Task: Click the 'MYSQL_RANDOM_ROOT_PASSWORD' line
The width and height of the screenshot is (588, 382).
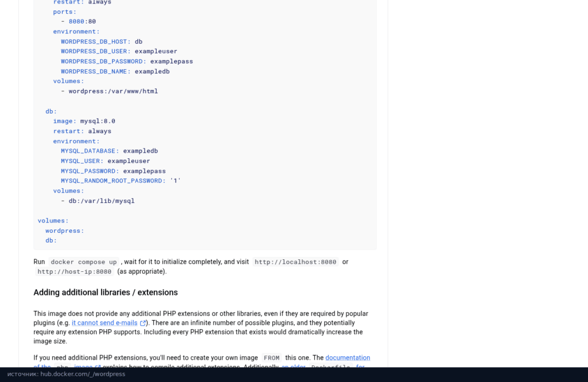Action: click(121, 181)
